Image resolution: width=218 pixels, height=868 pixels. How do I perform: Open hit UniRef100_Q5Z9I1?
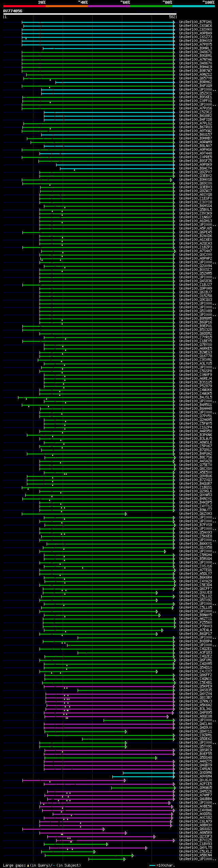(x=196, y=93)
